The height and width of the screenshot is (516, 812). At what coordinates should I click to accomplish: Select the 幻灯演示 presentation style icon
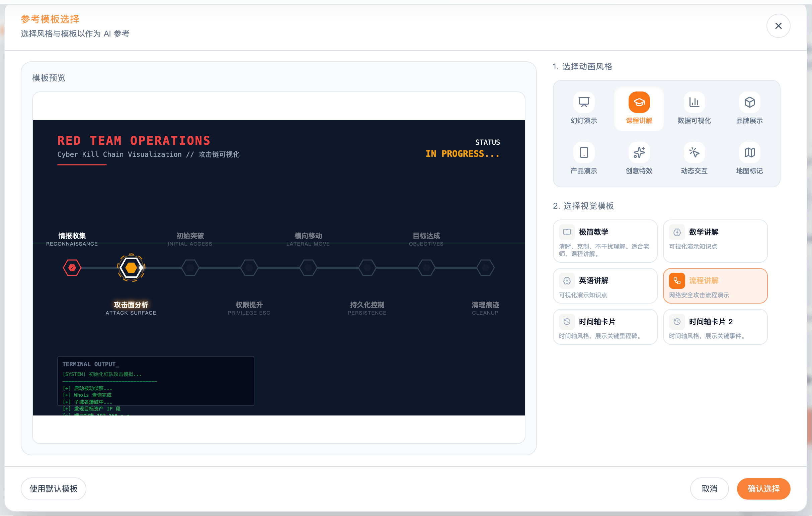(584, 103)
